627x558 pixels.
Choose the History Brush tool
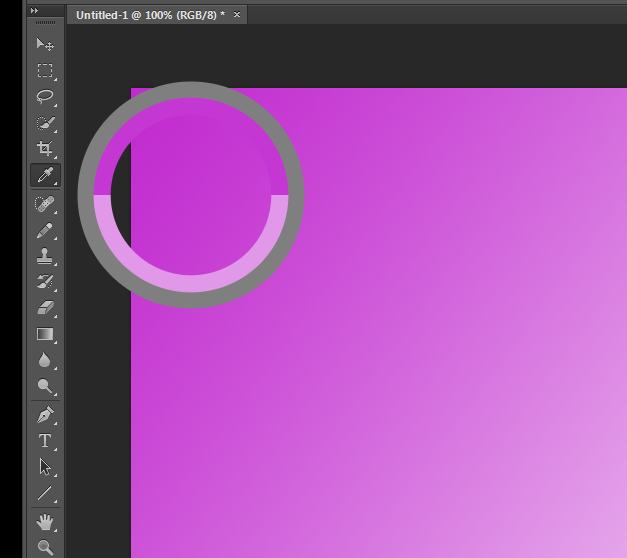(x=45, y=282)
